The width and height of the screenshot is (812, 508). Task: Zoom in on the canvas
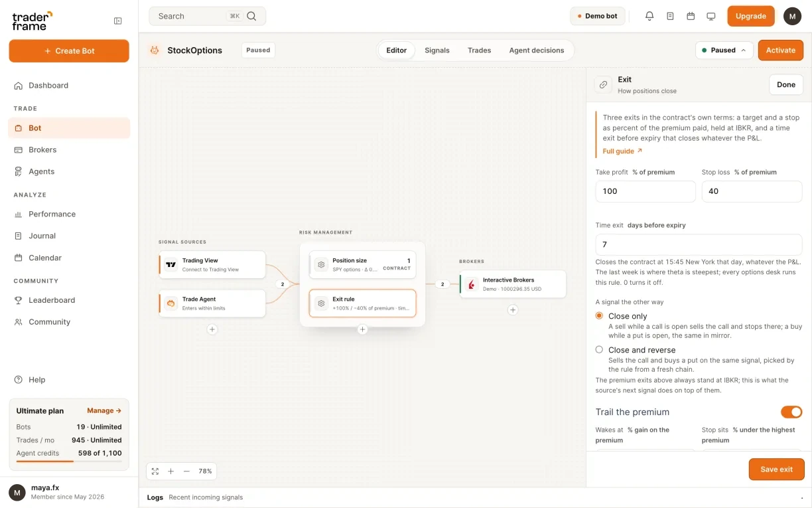pos(170,471)
